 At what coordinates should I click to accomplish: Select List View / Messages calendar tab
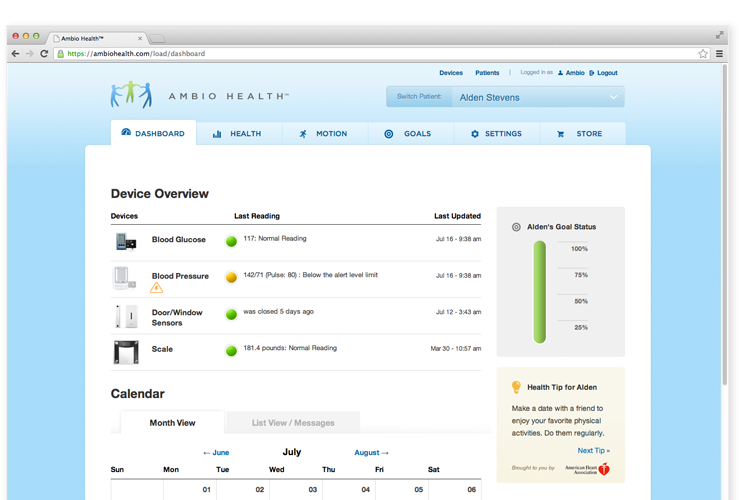tap(293, 423)
